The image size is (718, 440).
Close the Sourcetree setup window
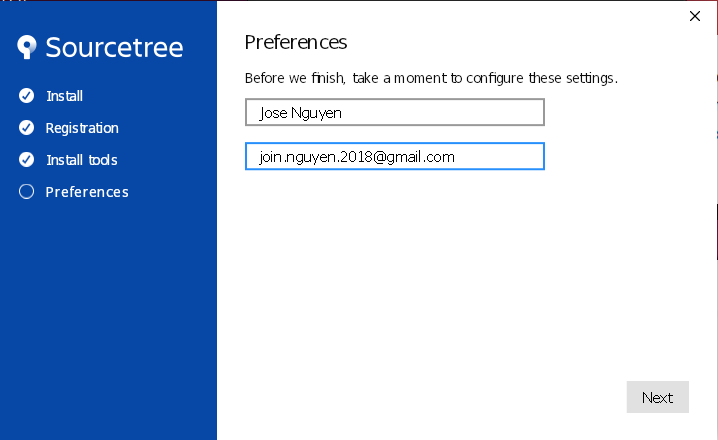[695, 15]
